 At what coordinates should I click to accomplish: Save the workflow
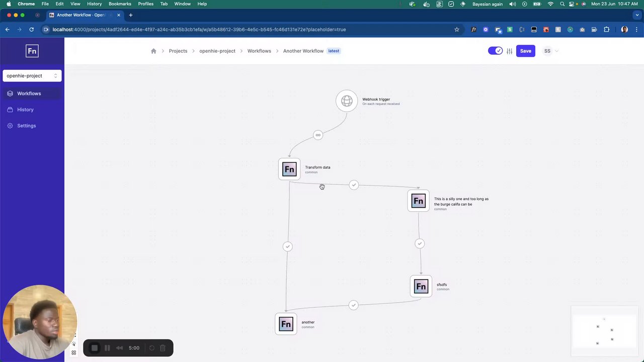click(x=525, y=51)
